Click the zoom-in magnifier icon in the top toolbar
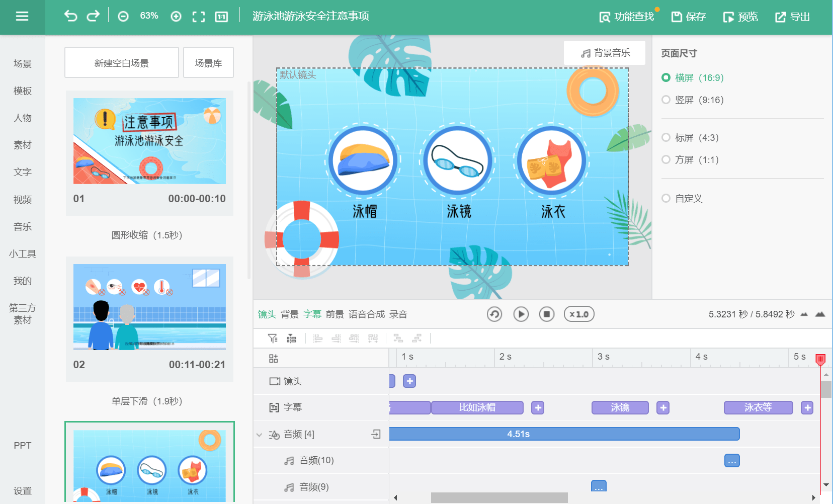Screen dimensions: 833x504 click(176, 16)
